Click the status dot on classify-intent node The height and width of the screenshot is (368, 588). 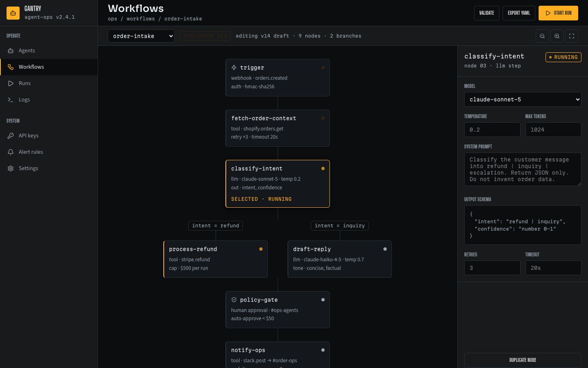(x=323, y=168)
